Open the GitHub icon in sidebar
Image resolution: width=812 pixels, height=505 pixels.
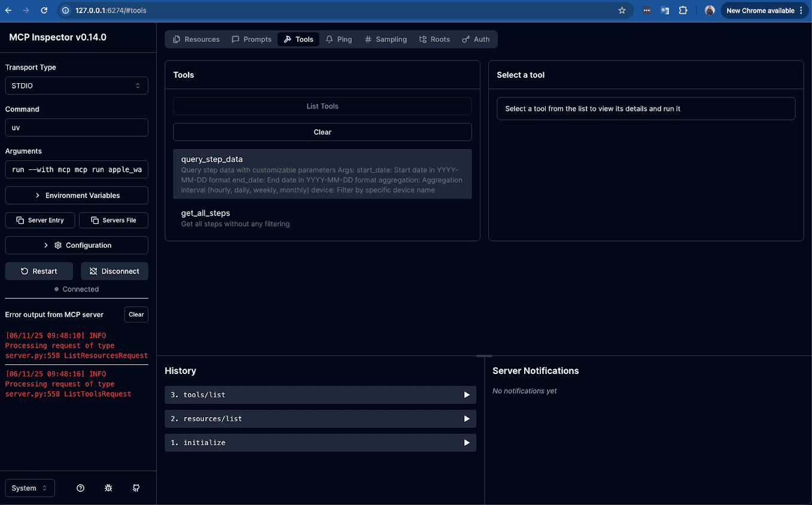pyautogui.click(x=136, y=488)
